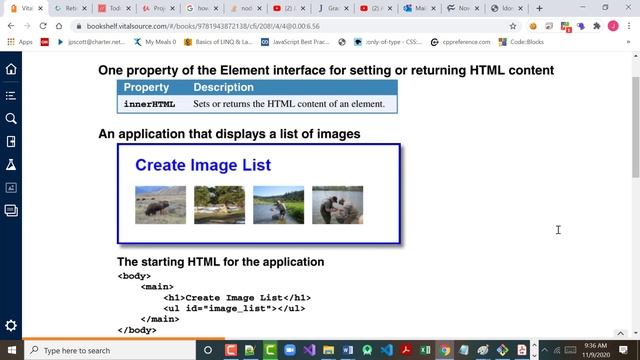Screen dimensions: 640x360
Task: Switch to the 'Gra' tab
Action: coord(333,8)
